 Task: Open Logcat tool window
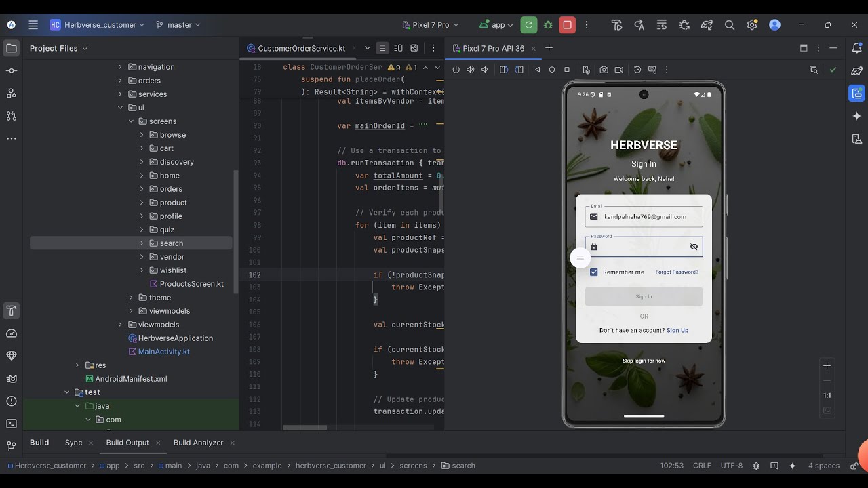(12, 379)
